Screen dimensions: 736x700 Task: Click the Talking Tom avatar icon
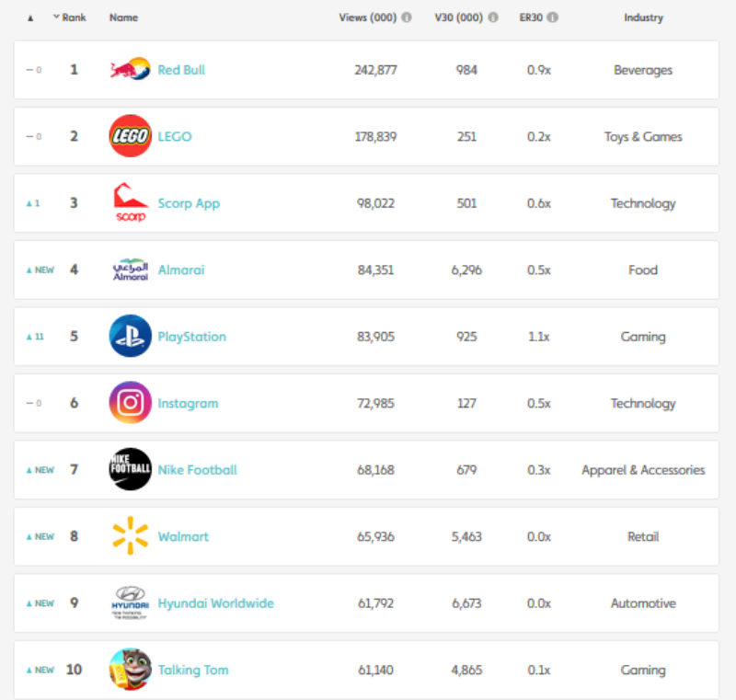pos(130,670)
